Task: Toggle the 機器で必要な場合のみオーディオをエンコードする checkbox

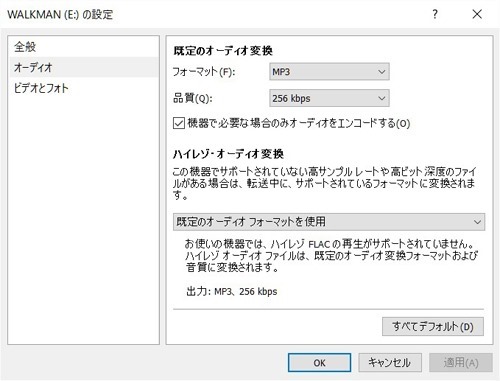Action: click(179, 123)
